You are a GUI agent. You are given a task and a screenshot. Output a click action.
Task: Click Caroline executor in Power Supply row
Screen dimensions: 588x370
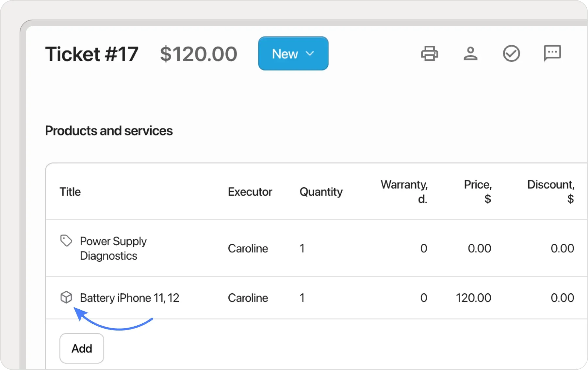(248, 249)
